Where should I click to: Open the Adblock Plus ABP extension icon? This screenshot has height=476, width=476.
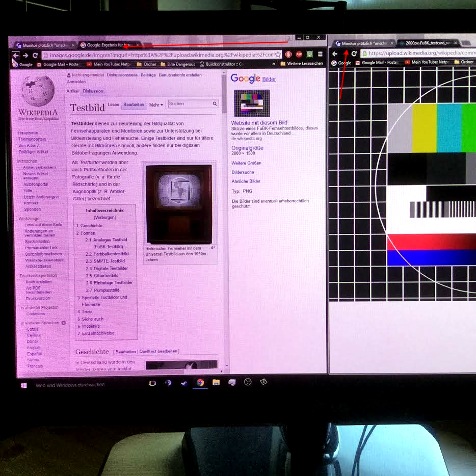(x=299, y=55)
